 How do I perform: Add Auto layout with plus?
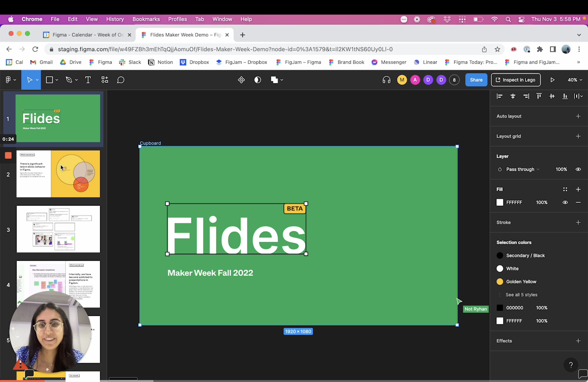pos(578,116)
